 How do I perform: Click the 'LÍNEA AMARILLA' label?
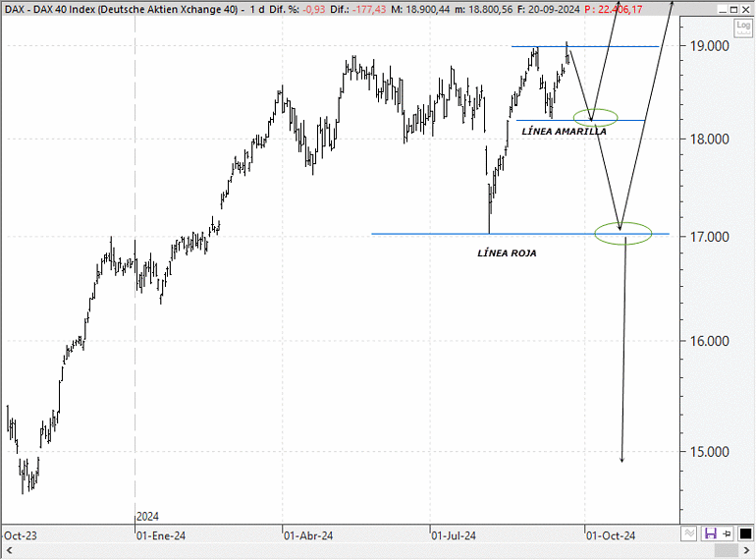(x=564, y=132)
